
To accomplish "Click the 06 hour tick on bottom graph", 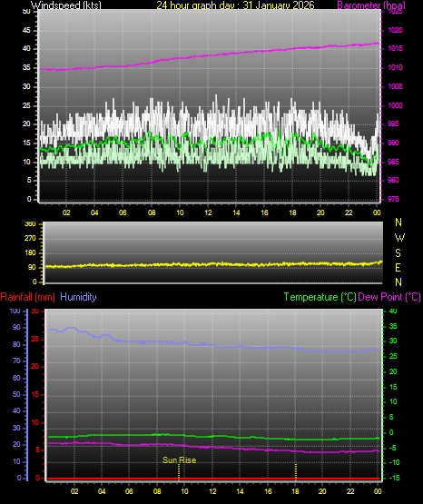I will pyautogui.click(x=129, y=491).
